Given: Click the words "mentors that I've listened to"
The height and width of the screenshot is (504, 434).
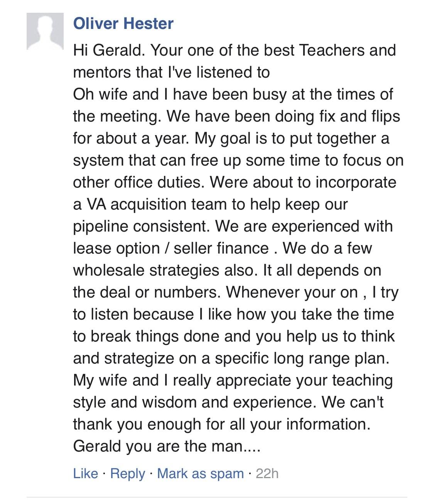Looking at the screenshot, I should pyautogui.click(x=171, y=72).
